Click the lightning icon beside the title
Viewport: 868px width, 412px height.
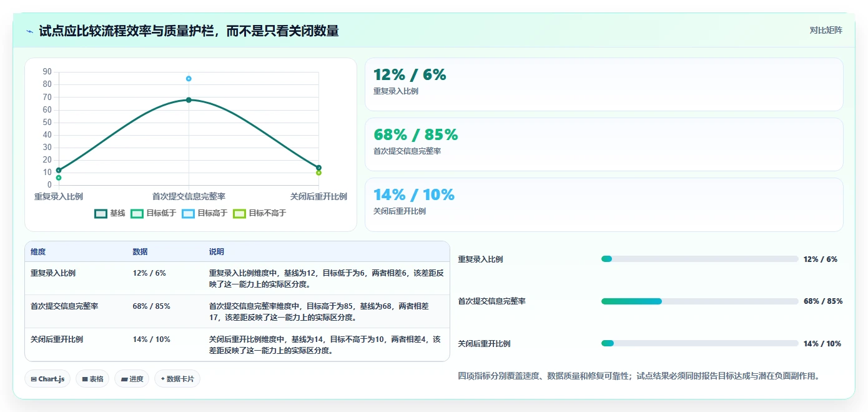[x=30, y=31]
